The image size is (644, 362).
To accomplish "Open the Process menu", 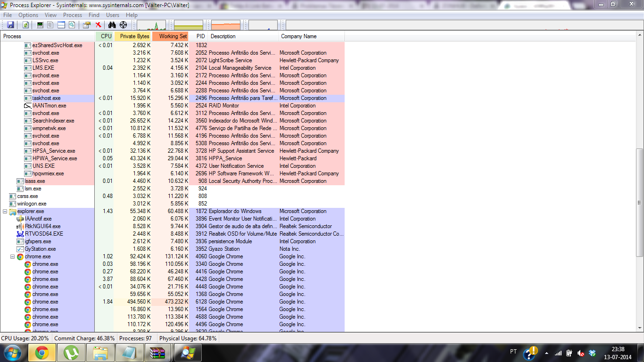I will [73, 15].
